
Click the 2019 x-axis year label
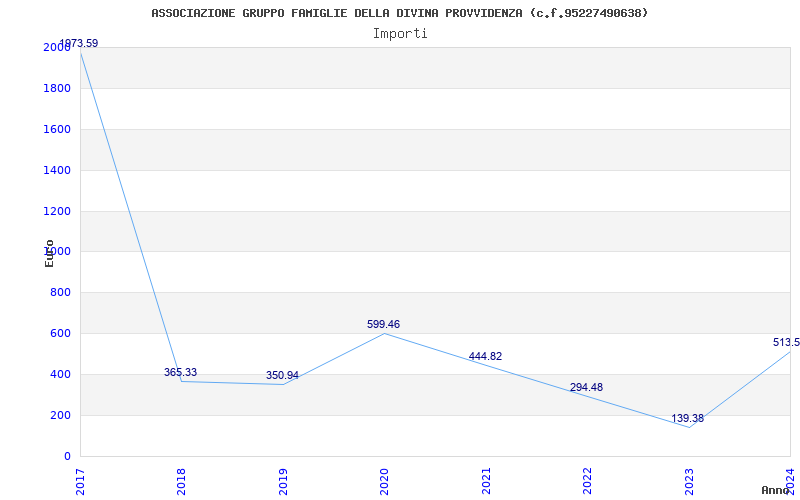283,481
